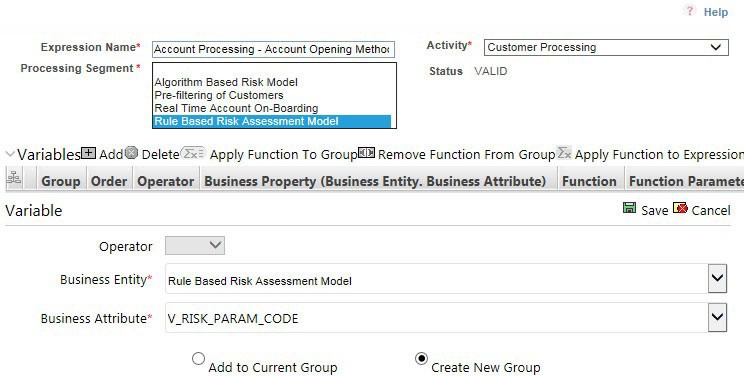This screenshot has width=744, height=376.
Task: Click the Expression Name input field
Action: pos(273,49)
